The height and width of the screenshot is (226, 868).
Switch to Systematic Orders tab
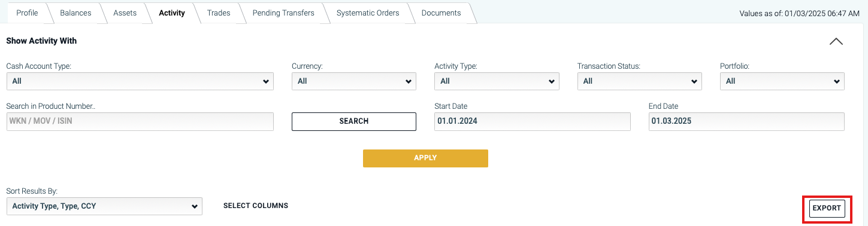coord(368,13)
